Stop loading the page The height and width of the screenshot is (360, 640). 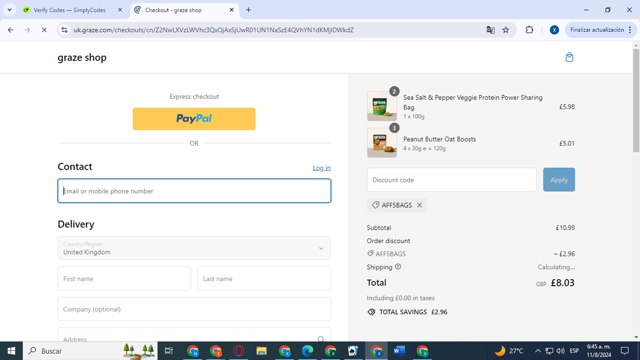[44, 30]
